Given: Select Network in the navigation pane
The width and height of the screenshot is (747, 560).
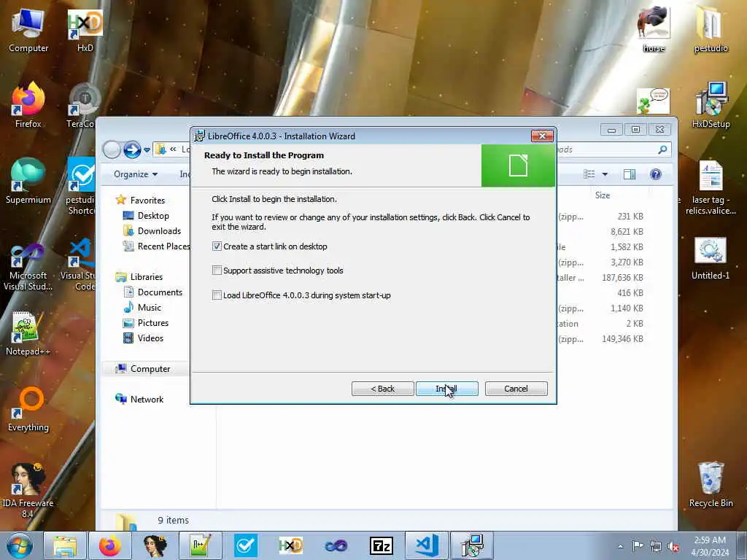Looking at the screenshot, I should (147, 399).
